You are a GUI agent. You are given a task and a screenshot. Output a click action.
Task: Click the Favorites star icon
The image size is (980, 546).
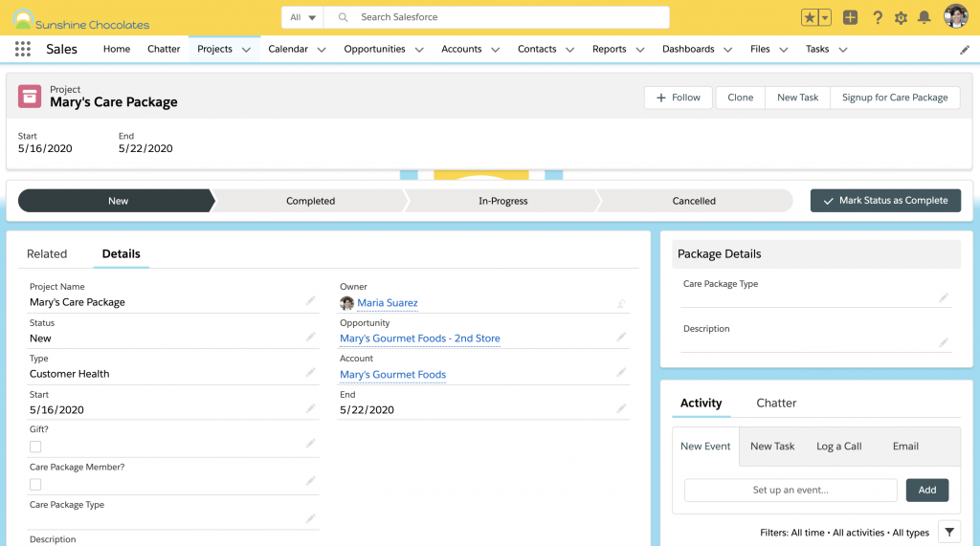coord(810,17)
